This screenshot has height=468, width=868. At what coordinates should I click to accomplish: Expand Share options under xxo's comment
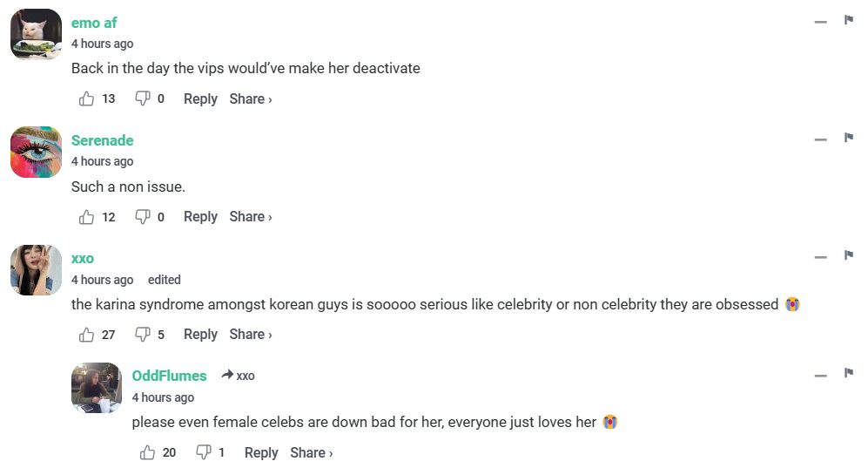(251, 335)
